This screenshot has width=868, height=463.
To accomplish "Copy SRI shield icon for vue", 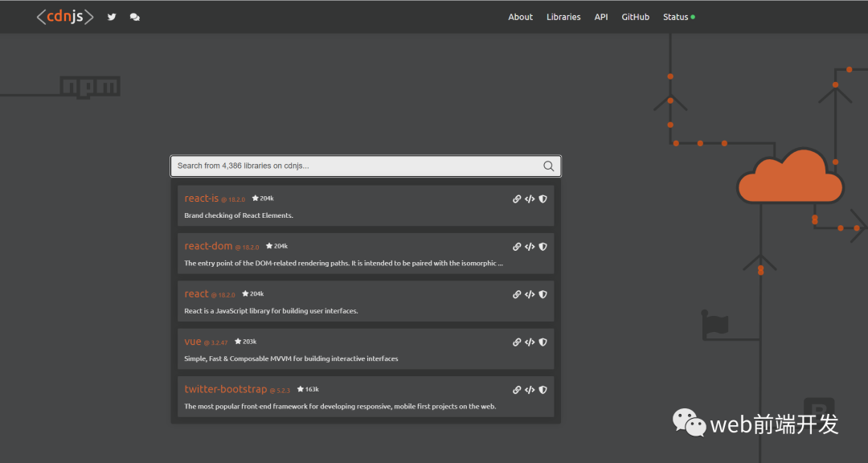I will pos(543,342).
